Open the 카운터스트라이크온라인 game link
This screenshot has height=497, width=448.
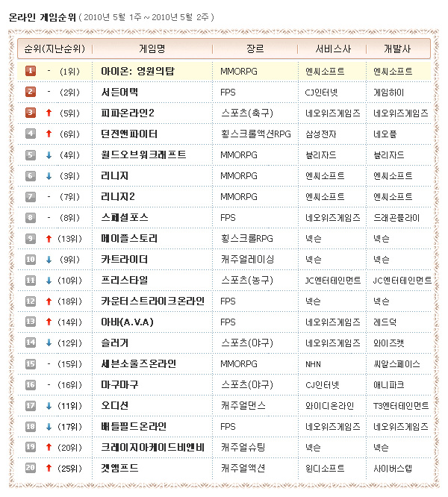coord(152,301)
